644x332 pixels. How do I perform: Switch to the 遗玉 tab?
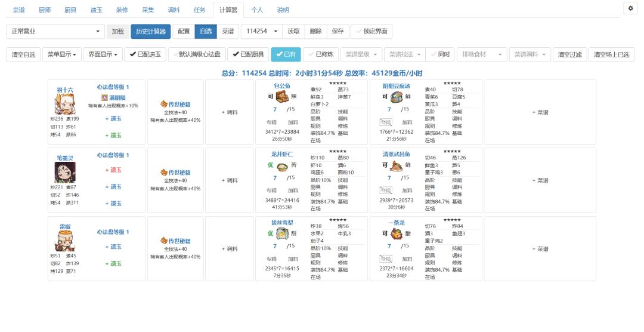pyautogui.click(x=96, y=10)
